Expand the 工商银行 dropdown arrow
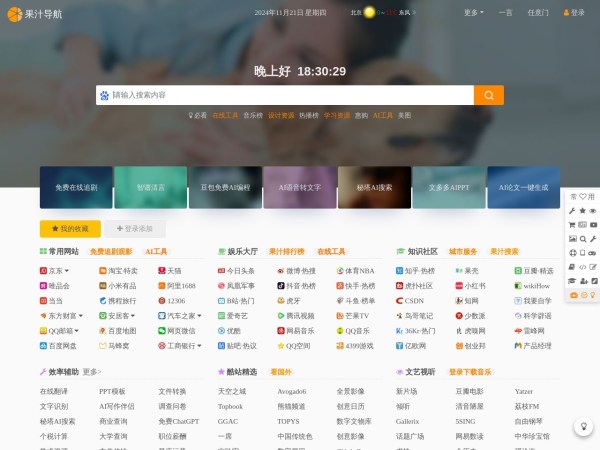 coord(200,345)
